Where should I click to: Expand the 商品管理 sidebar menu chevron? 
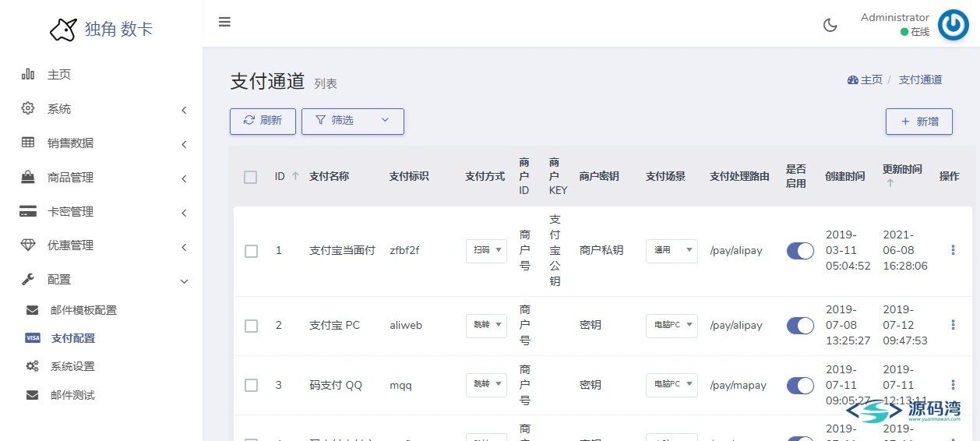click(x=184, y=178)
